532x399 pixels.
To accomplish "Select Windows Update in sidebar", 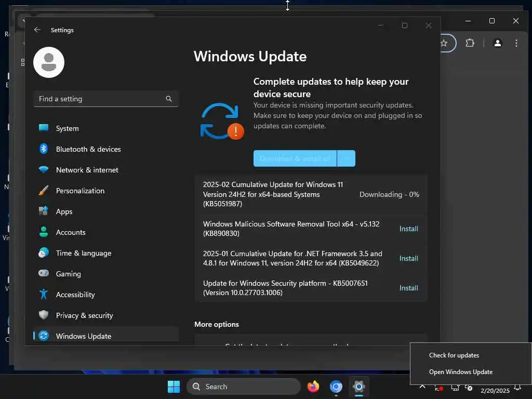I will [106, 335].
